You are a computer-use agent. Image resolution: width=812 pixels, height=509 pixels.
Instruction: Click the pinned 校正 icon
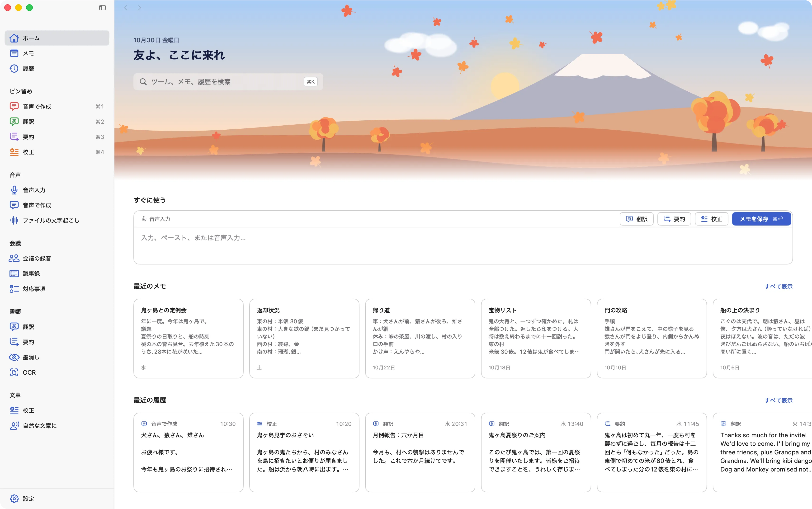[x=14, y=152]
